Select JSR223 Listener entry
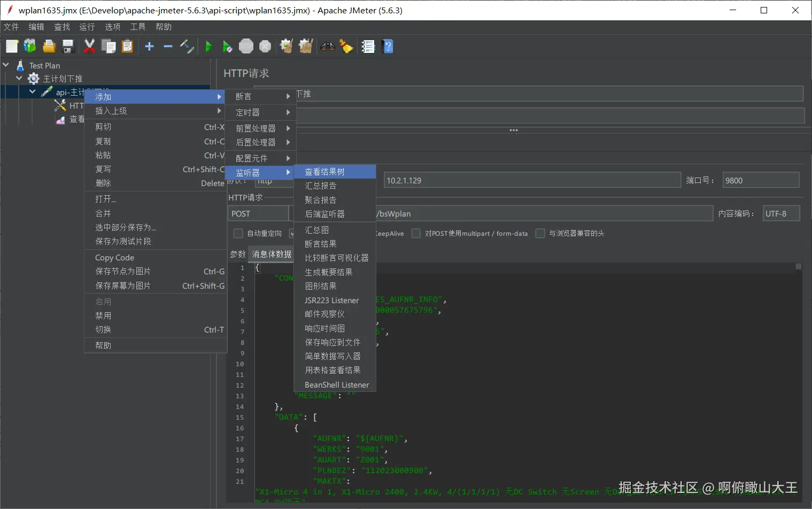This screenshot has width=812, height=509. [x=335, y=300]
